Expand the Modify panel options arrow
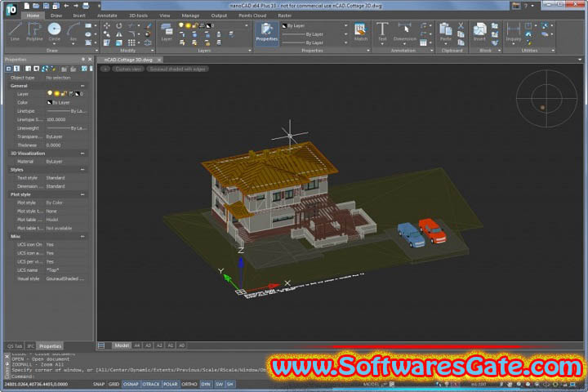Screen dimensions: 588x392 (x=152, y=51)
